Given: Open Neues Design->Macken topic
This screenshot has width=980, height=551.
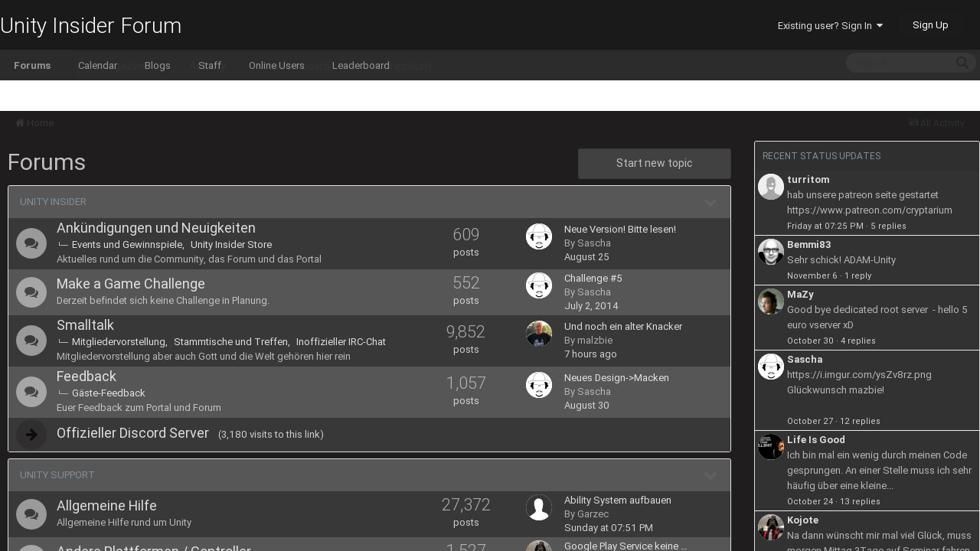Looking at the screenshot, I should 616,378.
